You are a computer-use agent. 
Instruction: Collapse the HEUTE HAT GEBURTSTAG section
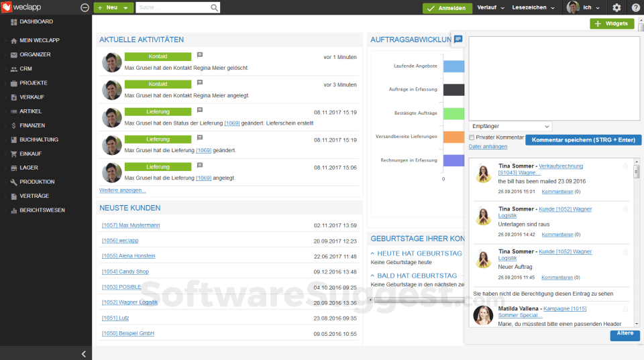(372, 253)
